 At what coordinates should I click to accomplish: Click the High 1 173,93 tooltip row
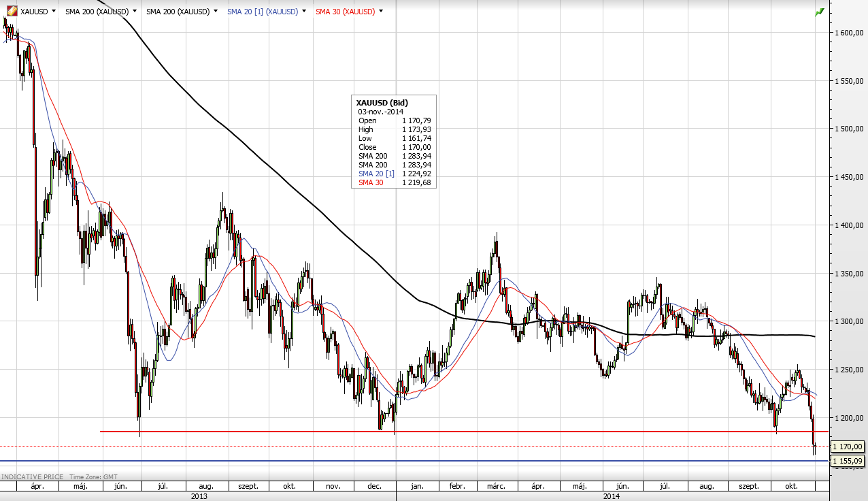[x=395, y=129]
